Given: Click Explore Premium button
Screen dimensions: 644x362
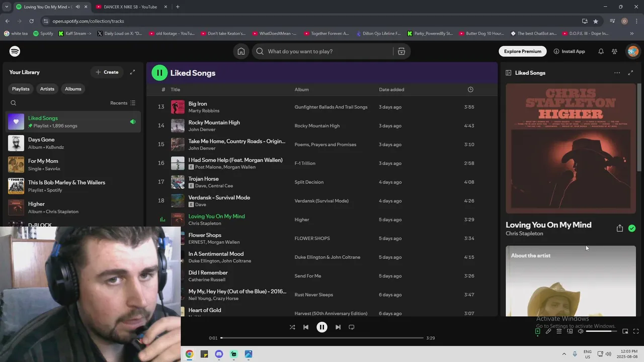Looking at the screenshot, I should 523,51.
